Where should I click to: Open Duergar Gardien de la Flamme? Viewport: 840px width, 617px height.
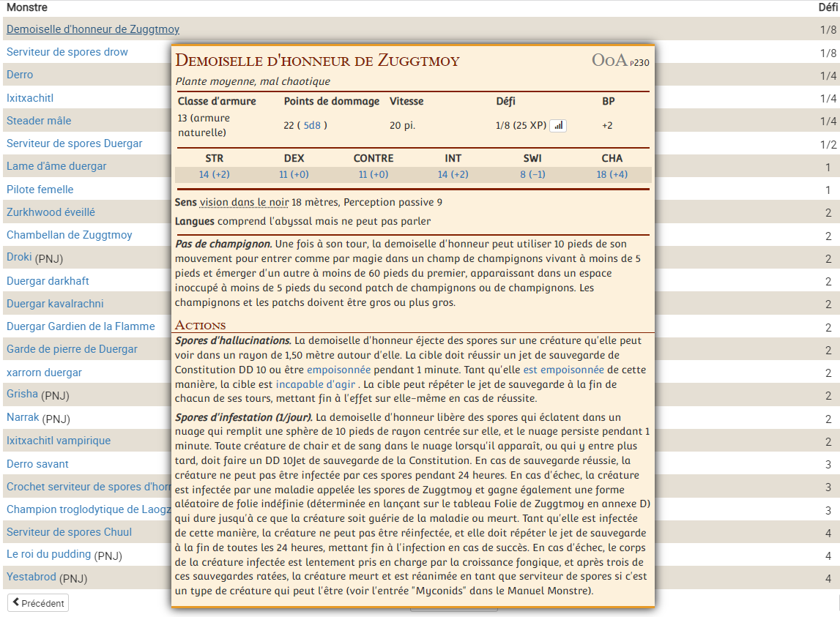(81, 326)
